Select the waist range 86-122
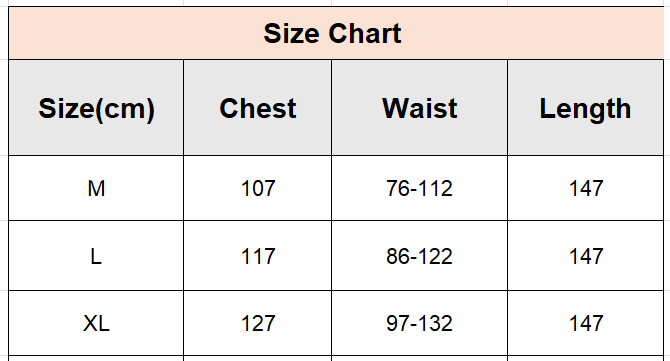This screenshot has height=361, width=670. click(x=420, y=256)
